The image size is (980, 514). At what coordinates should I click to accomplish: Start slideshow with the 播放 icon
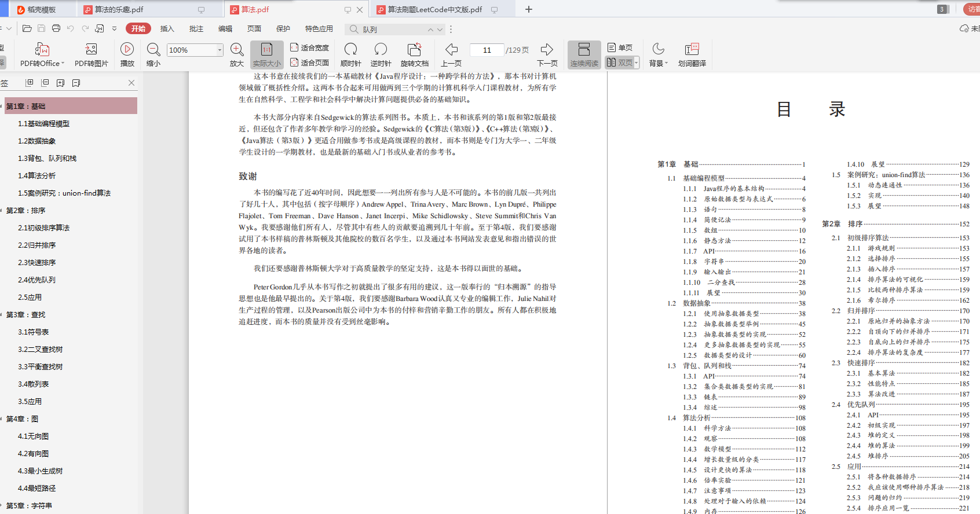click(x=127, y=49)
